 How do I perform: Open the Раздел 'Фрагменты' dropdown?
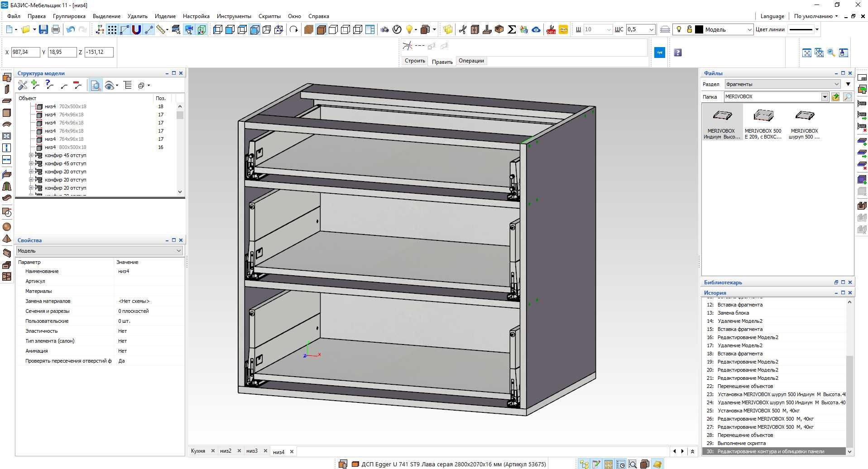[x=782, y=84]
